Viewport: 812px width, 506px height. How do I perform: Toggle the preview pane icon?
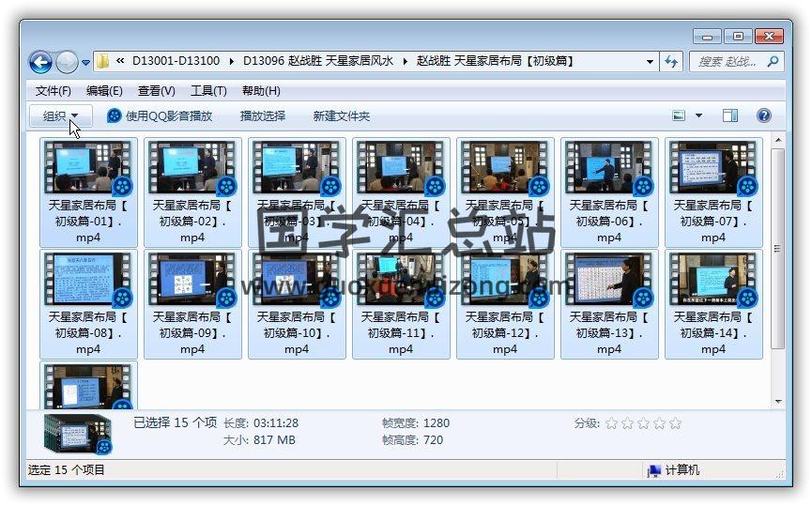coord(730,115)
